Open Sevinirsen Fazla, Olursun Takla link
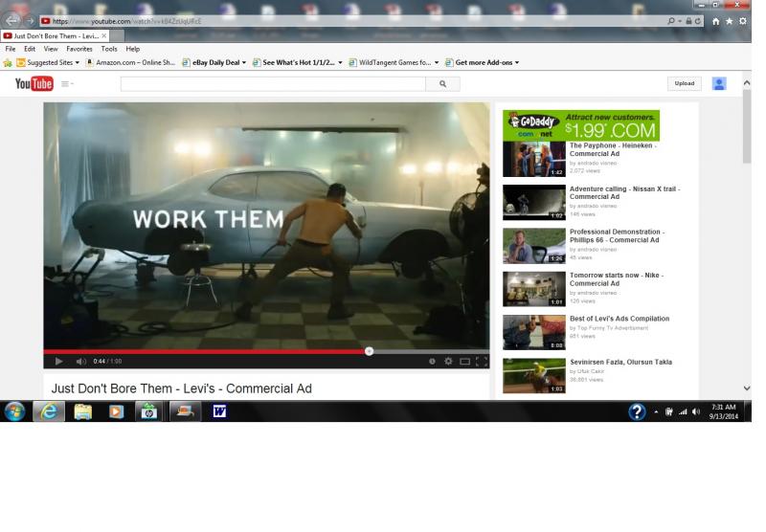Screen dimensions: 766x532 tap(620, 362)
